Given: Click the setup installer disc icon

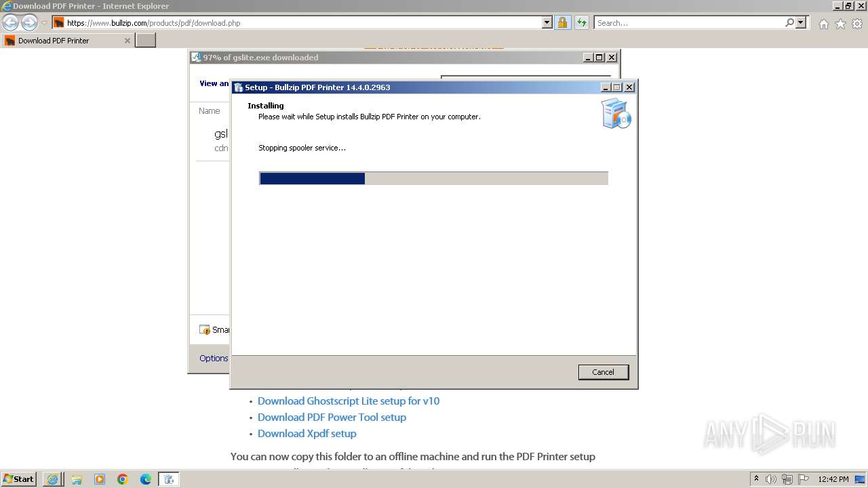Looking at the screenshot, I should tap(616, 113).
